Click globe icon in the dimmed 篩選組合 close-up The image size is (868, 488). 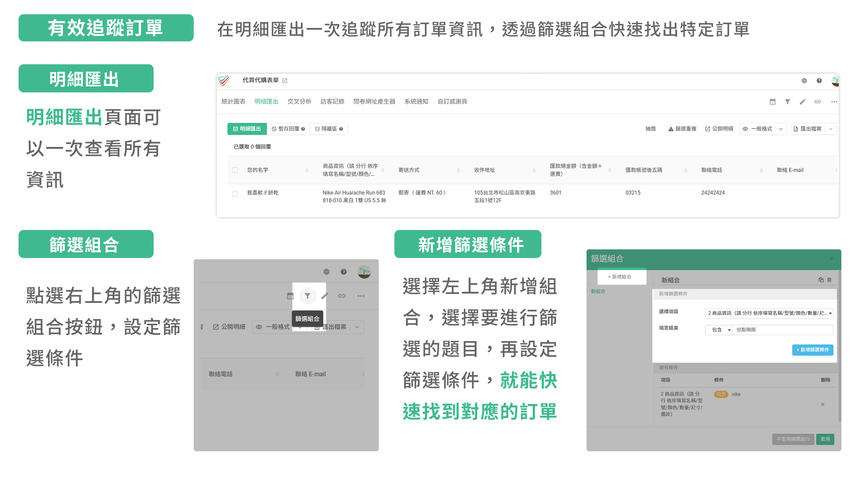tap(326, 272)
